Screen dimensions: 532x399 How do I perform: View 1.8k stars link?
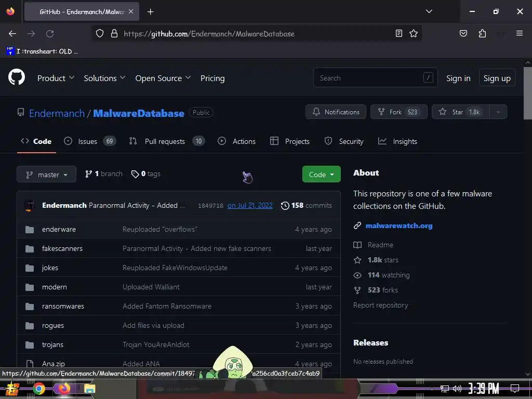coord(383,260)
